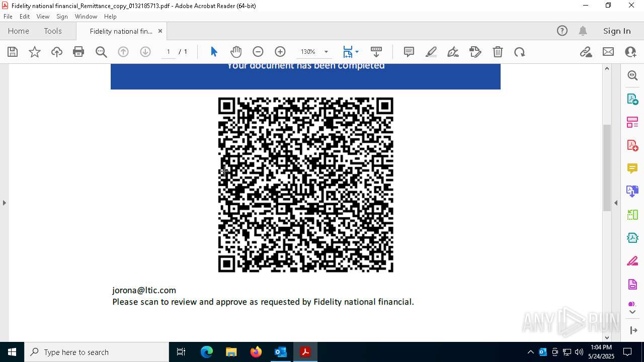Click the Sign In link
Viewport: 644px width, 362px height.
tap(617, 31)
